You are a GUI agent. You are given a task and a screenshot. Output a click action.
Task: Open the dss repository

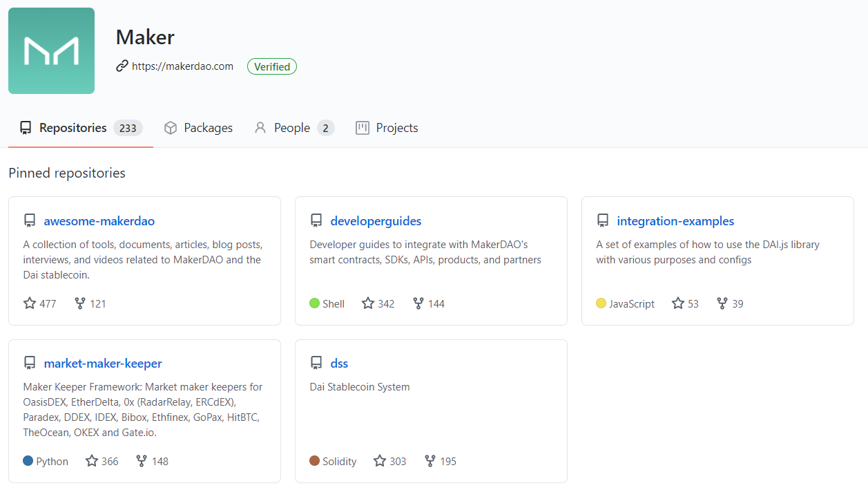(x=339, y=364)
